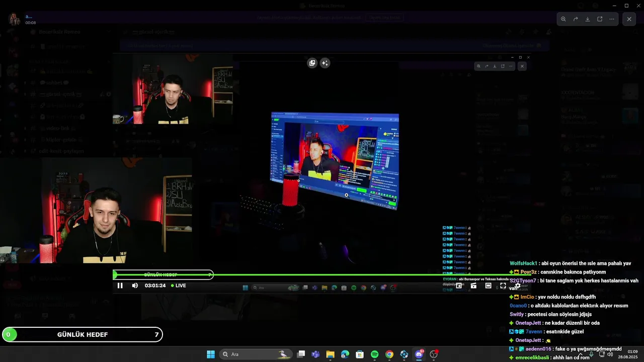The image size is (644, 362).
Task: Click the large lower webcam thumbnail
Action: (96, 211)
